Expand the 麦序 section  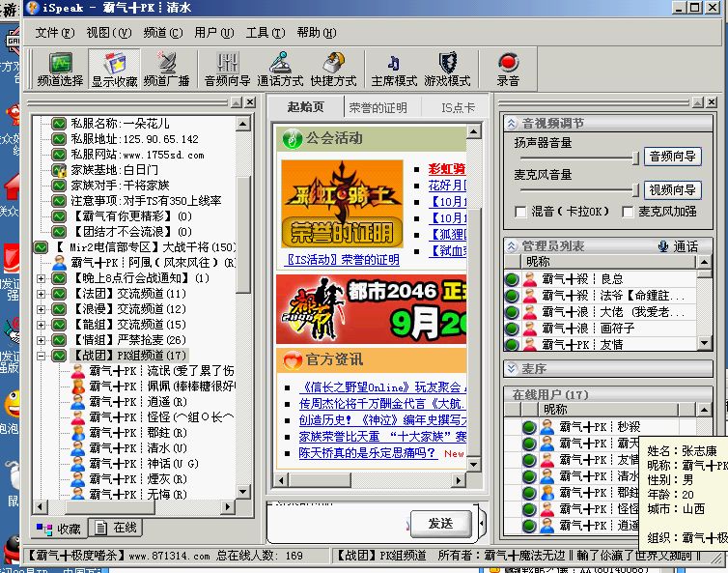[511, 369]
